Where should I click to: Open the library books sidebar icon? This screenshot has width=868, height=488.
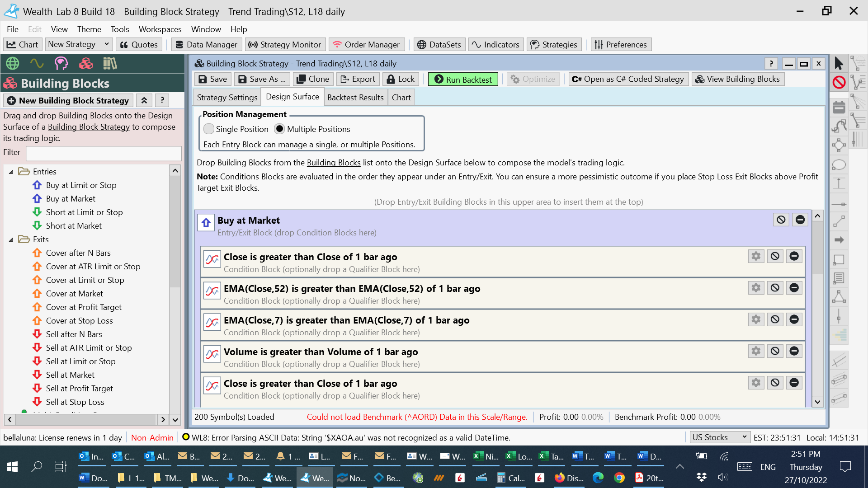point(110,63)
